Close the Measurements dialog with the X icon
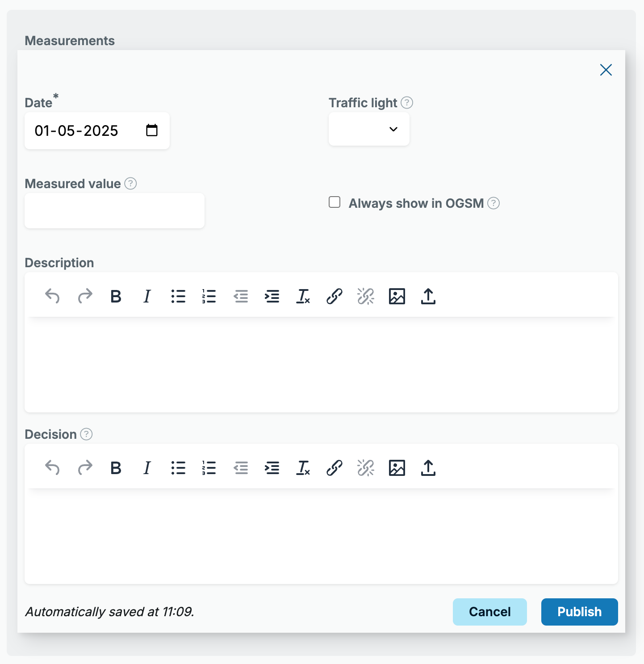This screenshot has height=664, width=644. pos(606,70)
